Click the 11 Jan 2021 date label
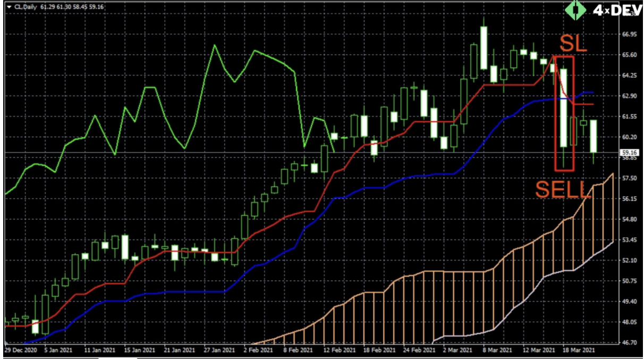Image resolution: width=644 pixels, height=359 pixels. [101, 351]
